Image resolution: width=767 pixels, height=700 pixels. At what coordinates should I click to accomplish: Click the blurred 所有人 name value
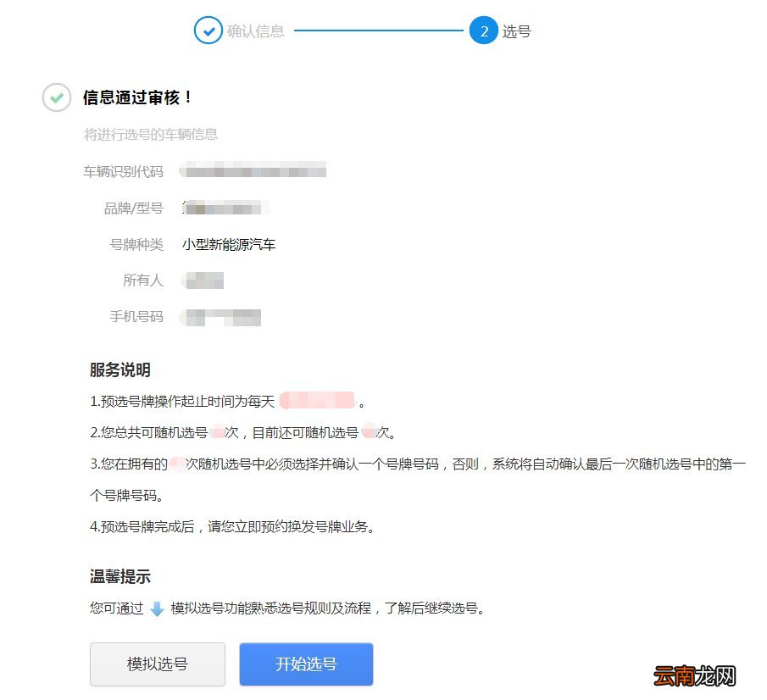(x=203, y=281)
